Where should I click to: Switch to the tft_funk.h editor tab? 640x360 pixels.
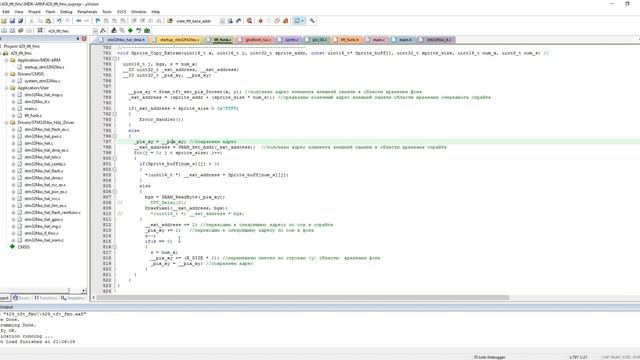347,40
